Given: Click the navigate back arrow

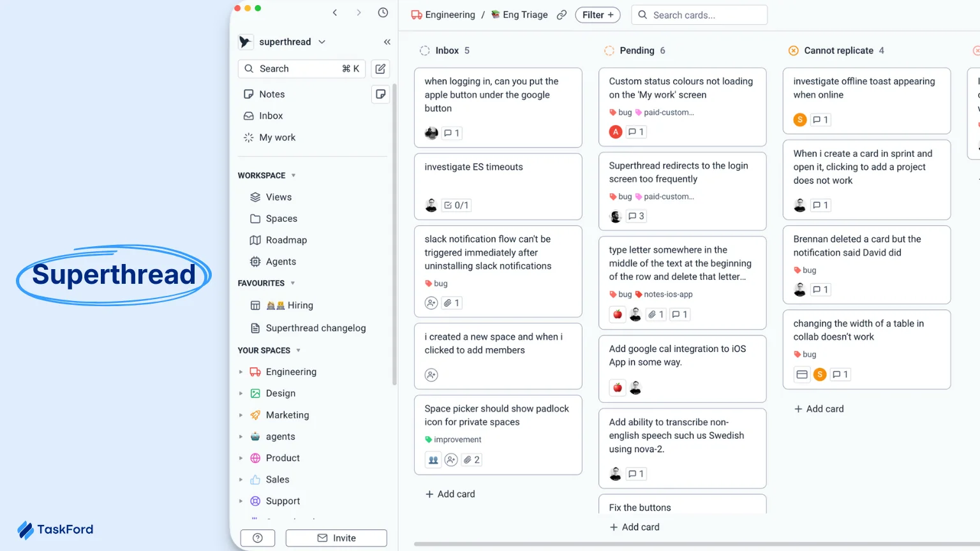Looking at the screenshot, I should point(335,13).
